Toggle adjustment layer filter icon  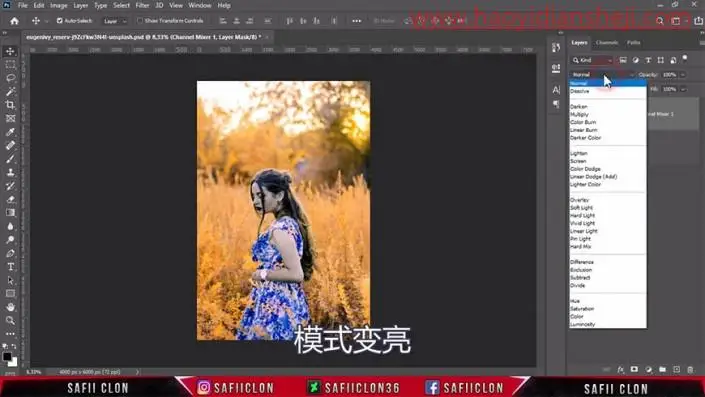(x=635, y=60)
